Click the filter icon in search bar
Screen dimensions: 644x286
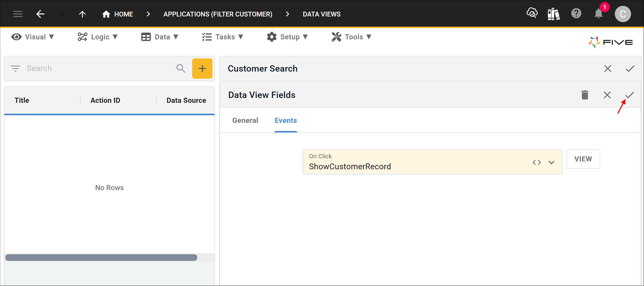15,68
